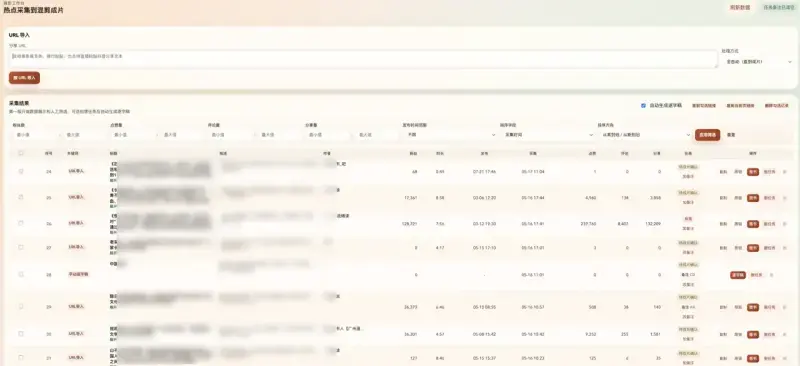Click the 最小值 field under 评论数
800x366 pixels.
[x=229, y=135]
